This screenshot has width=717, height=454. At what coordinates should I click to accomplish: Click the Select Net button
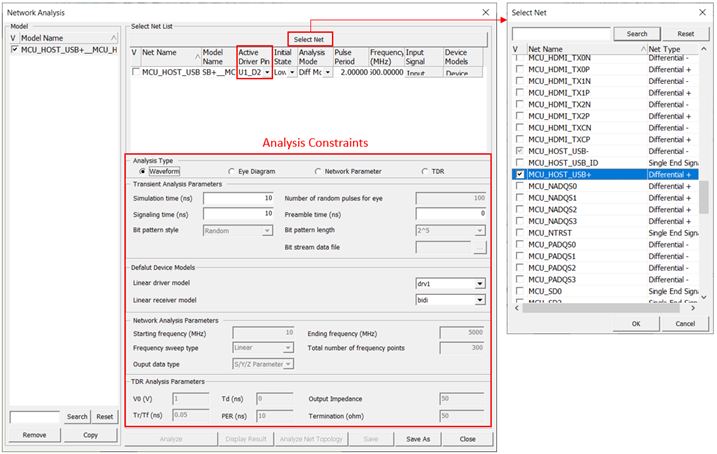tap(310, 38)
